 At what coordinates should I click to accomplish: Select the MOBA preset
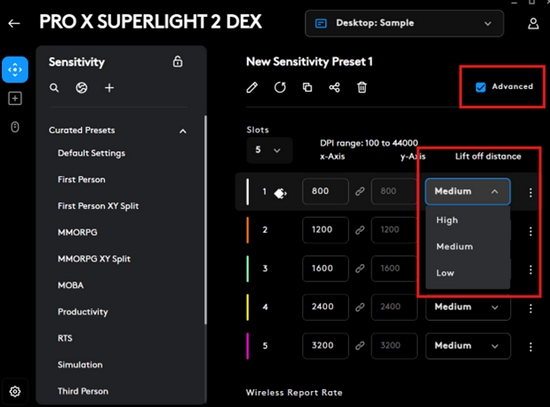(71, 285)
